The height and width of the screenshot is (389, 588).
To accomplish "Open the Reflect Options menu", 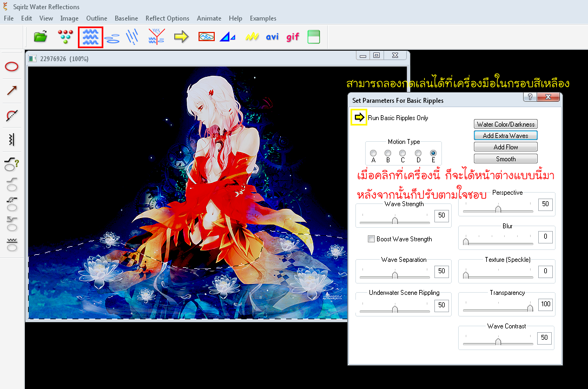I will (167, 18).
